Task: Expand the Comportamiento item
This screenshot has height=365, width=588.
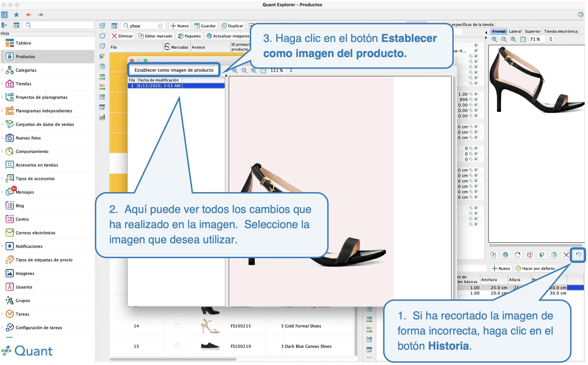Action: [x=2, y=151]
